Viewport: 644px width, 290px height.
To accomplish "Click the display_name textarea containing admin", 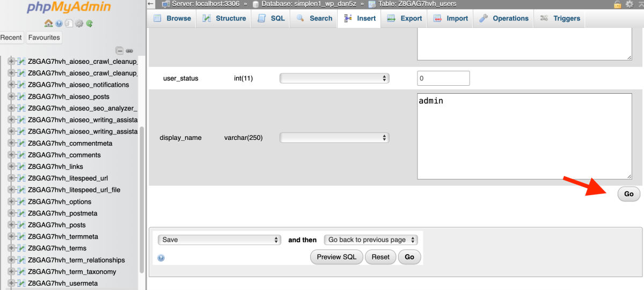I will 524,136.
